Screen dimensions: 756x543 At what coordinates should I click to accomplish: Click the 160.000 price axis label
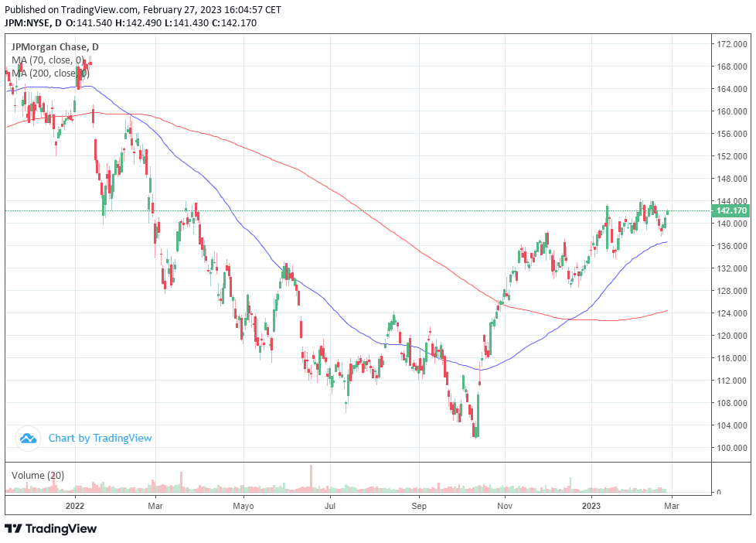pos(732,111)
